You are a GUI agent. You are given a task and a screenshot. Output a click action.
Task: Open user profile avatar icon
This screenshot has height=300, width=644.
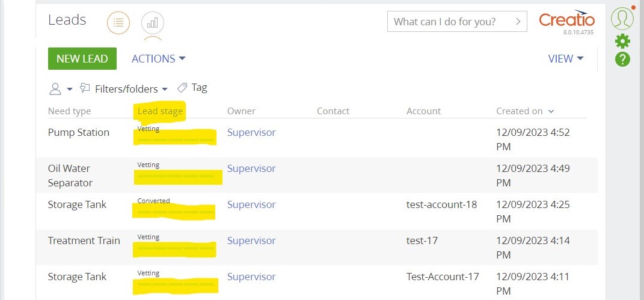coord(622,19)
